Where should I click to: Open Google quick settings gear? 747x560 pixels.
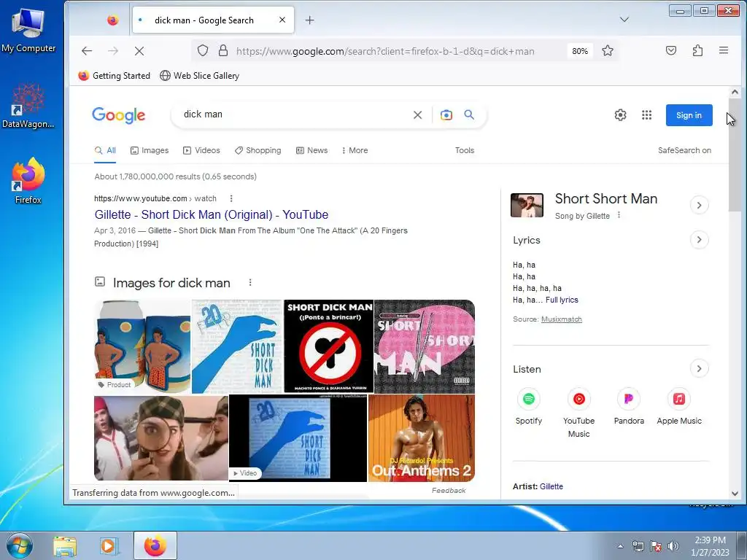[620, 114]
